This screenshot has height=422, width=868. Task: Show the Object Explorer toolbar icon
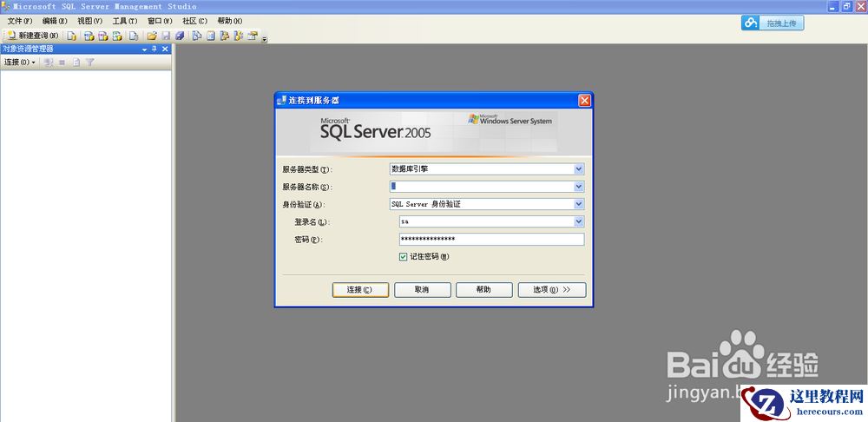coord(224,36)
